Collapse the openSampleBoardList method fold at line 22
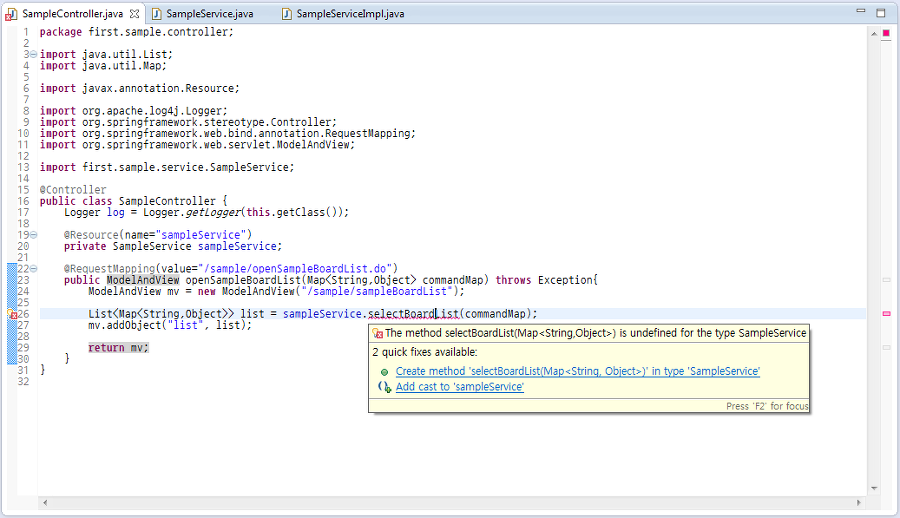Viewport: 900px width, 518px height. (33, 269)
